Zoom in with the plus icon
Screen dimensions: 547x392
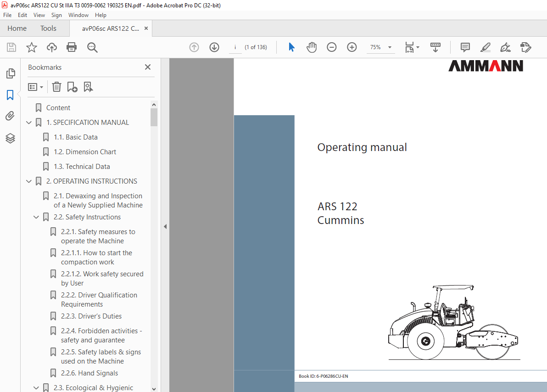point(352,47)
